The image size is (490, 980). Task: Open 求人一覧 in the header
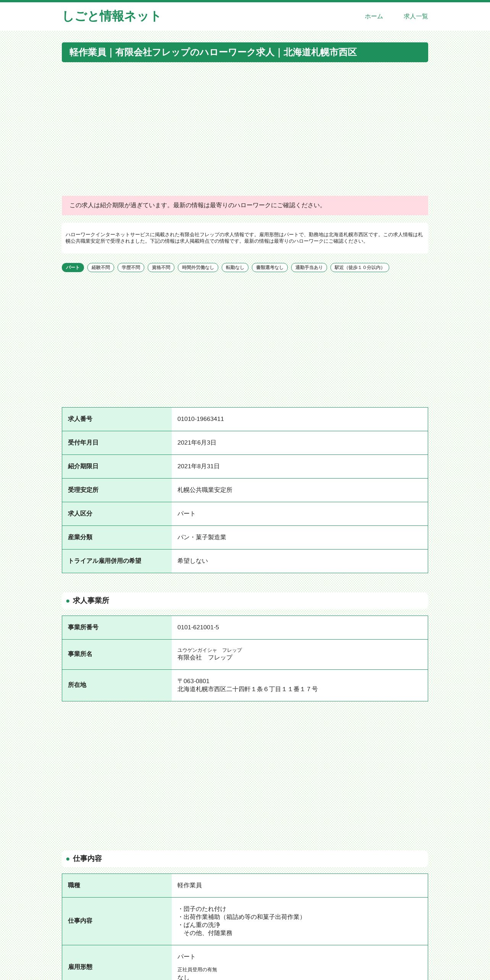click(x=416, y=16)
